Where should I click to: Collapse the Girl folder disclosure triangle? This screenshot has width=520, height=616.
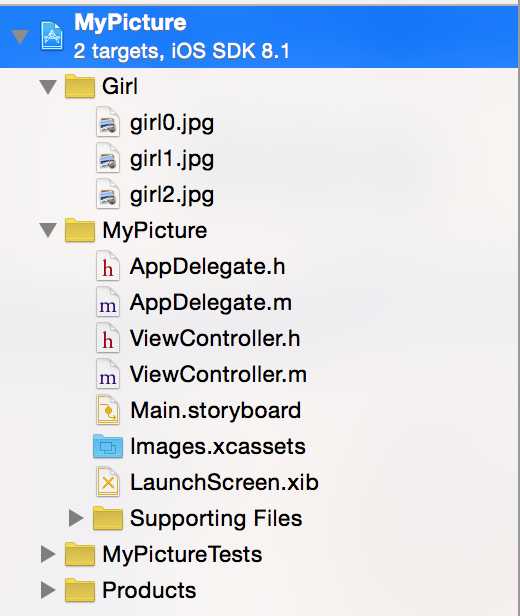click(48, 87)
